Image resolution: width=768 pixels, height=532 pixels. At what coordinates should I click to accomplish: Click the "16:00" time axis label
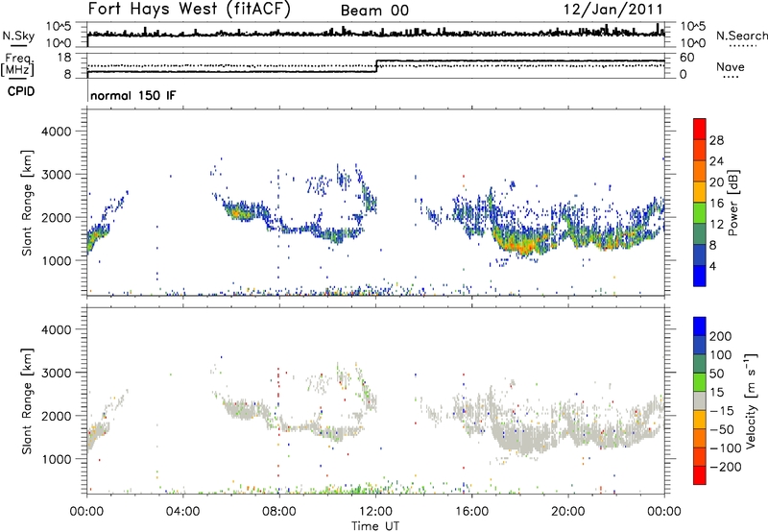pos(471,512)
